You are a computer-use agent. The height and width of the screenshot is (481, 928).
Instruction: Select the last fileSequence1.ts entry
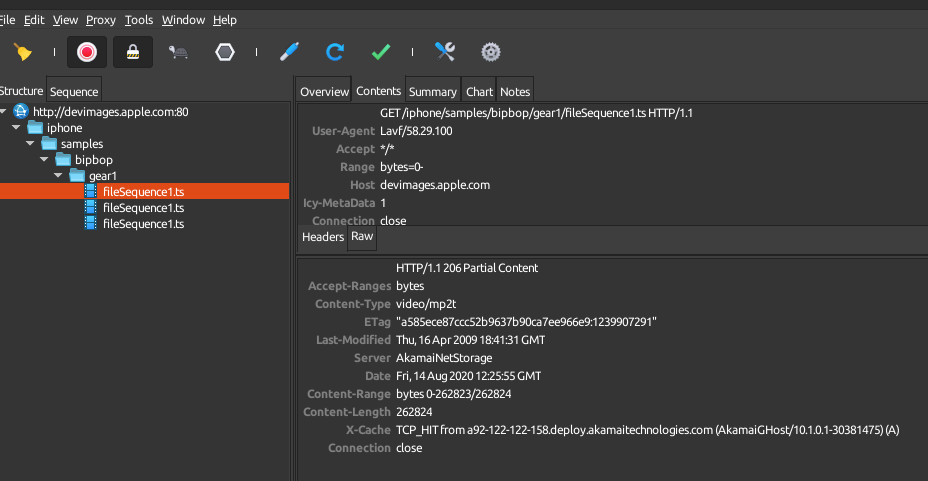click(x=143, y=224)
